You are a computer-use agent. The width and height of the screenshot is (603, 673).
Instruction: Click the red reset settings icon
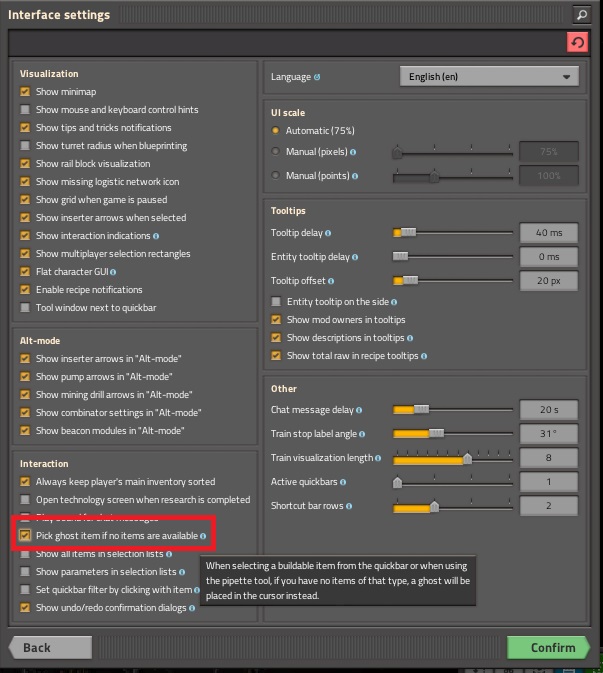pyautogui.click(x=577, y=43)
